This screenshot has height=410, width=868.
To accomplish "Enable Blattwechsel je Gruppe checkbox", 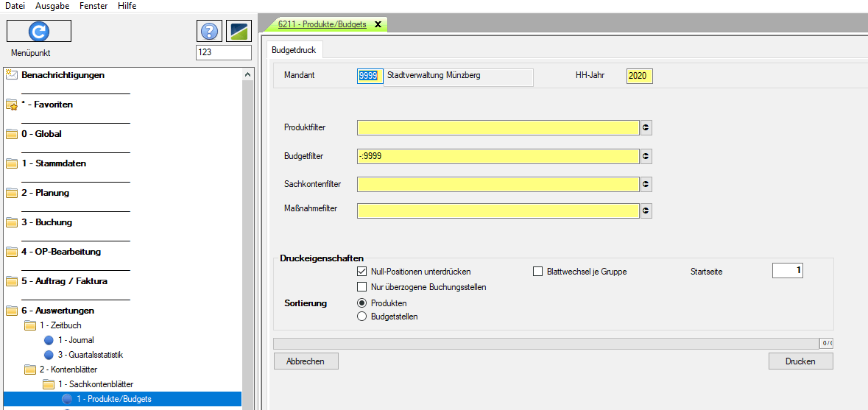I will point(537,272).
